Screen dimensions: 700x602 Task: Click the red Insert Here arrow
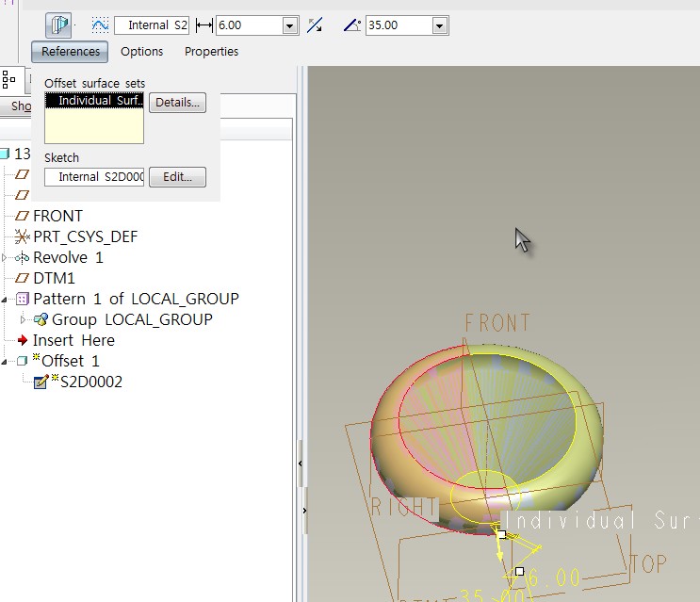click(23, 340)
